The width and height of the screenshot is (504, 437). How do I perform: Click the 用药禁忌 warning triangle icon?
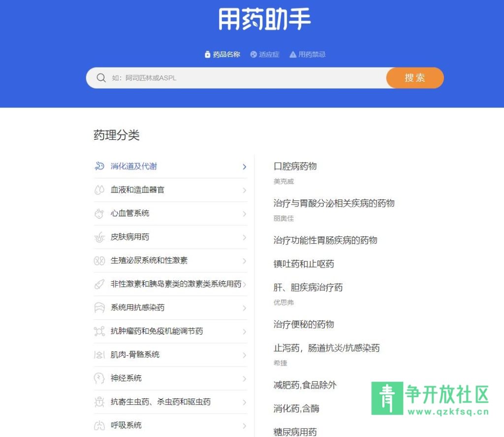[293, 54]
